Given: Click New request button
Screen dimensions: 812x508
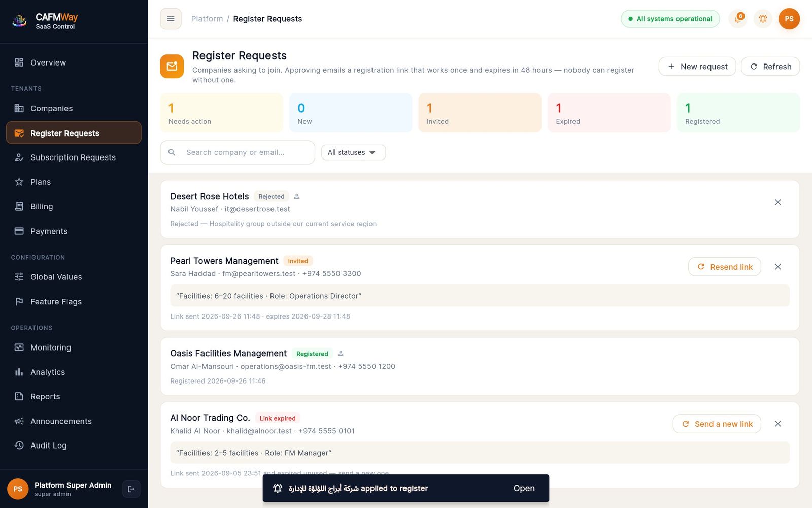Looking at the screenshot, I should coord(697,67).
